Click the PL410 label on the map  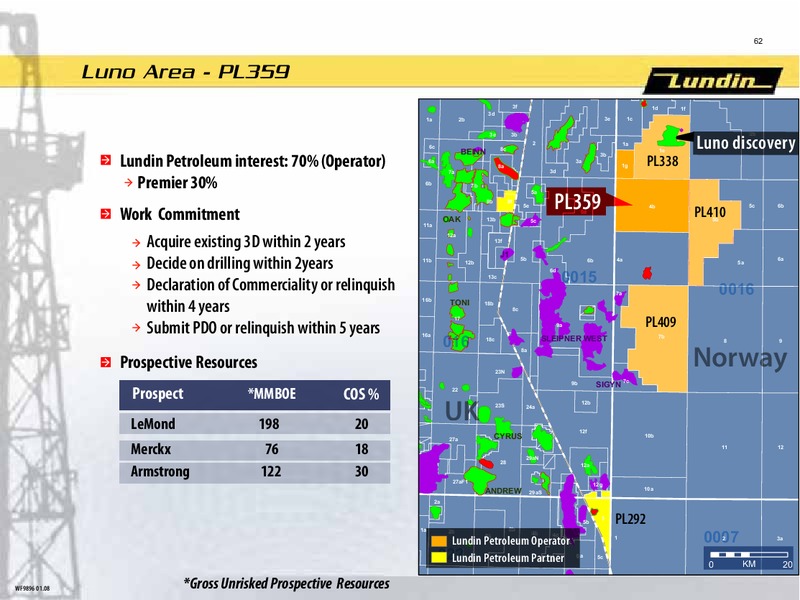pos(710,212)
